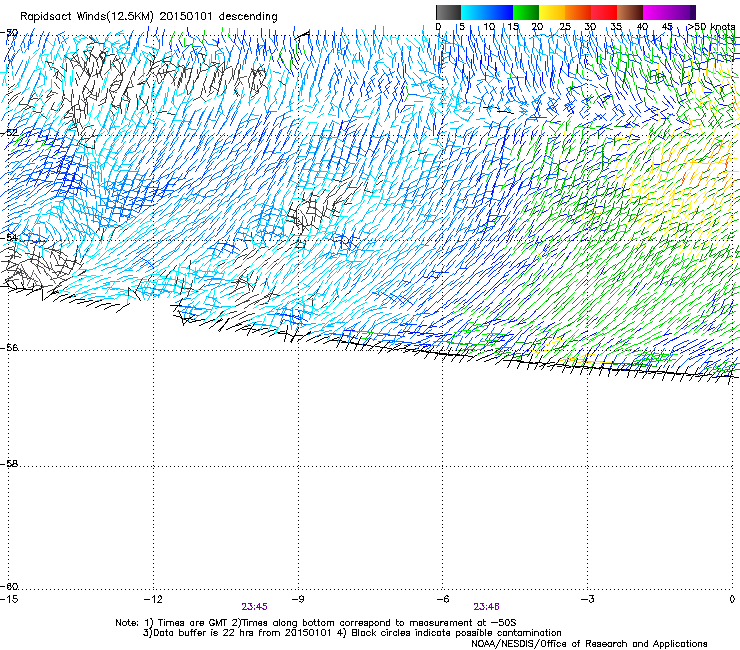Click the chart title 'Rapidsact Winds(12.5KM) 20150101 descending'
The height and width of the screenshot is (650, 740).
coord(149,16)
